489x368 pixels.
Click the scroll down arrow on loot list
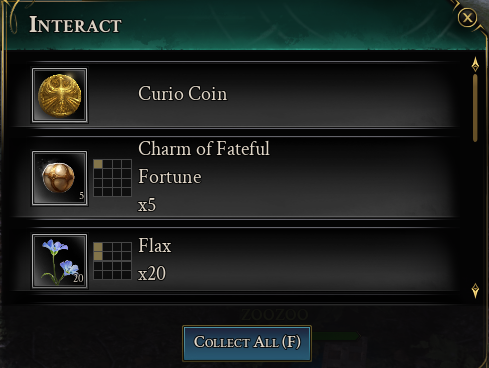475,291
